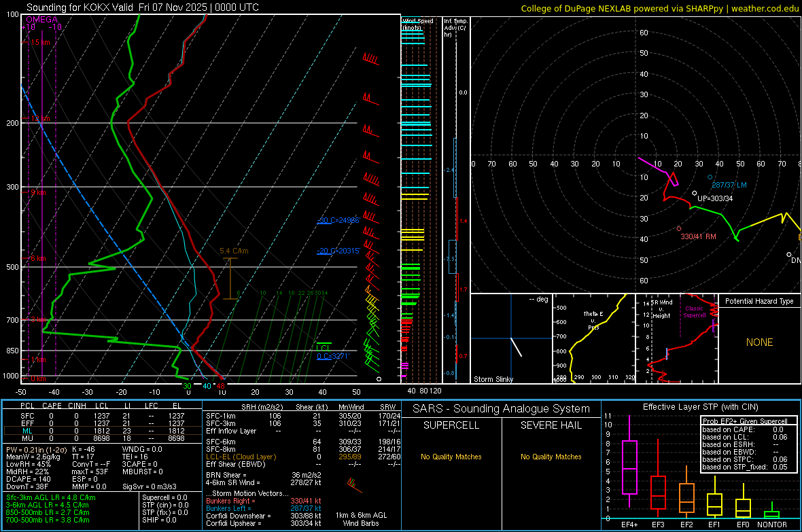The height and width of the screenshot is (532, 802).
Task: Click the Supercell = 0.0 composite value
Action: point(164,497)
